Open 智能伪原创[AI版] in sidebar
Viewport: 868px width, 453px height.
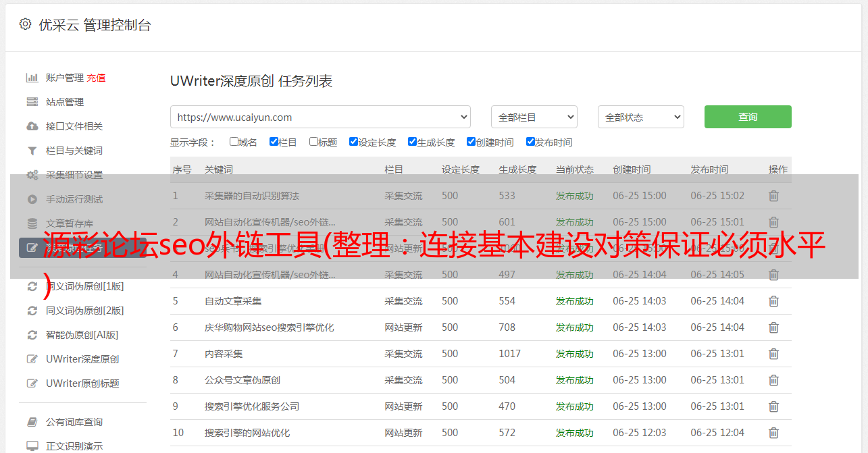click(x=82, y=335)
